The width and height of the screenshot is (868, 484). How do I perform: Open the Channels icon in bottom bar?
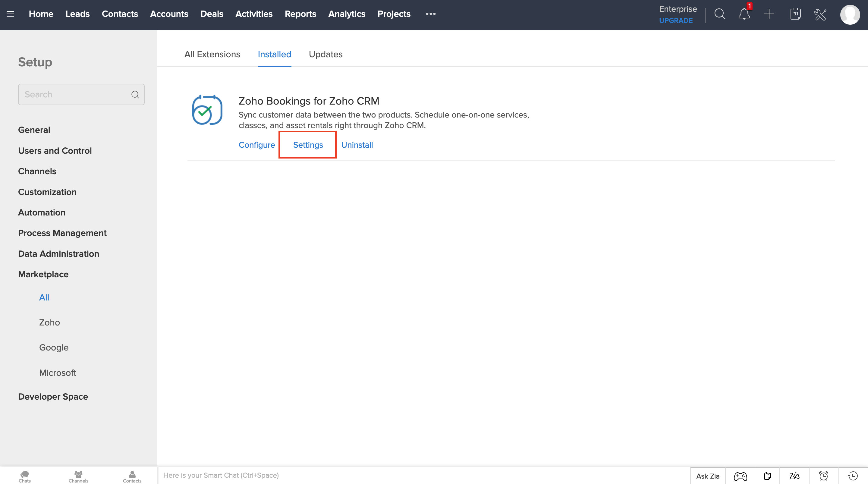[x=78, y=476]
